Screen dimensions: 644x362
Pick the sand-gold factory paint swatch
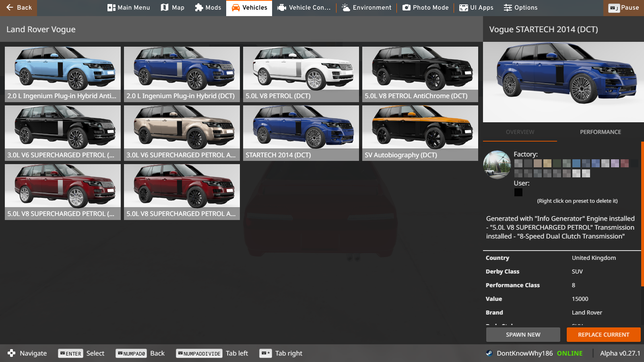547,163
